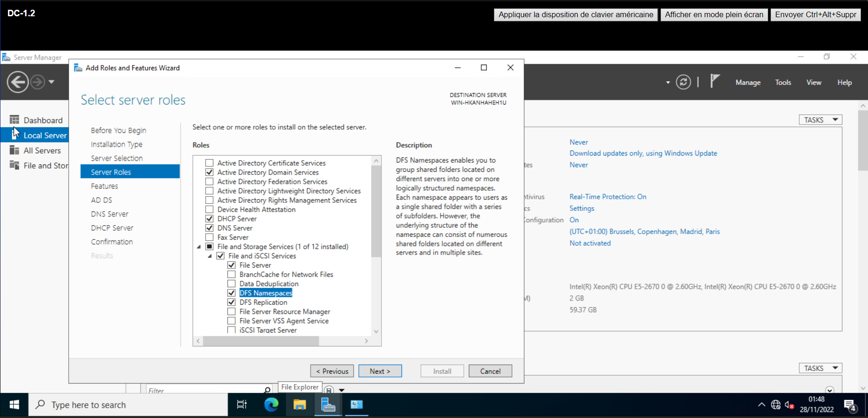868x418 pixels.
Task: Click the File and Storage Services sidebar icon
Action: [x=14, y=165]
